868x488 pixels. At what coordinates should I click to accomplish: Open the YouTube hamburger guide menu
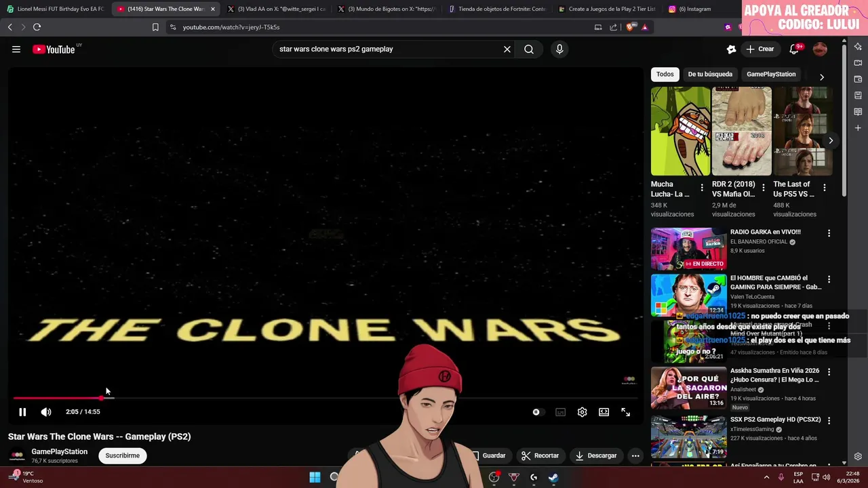click(x=16, y=49)
